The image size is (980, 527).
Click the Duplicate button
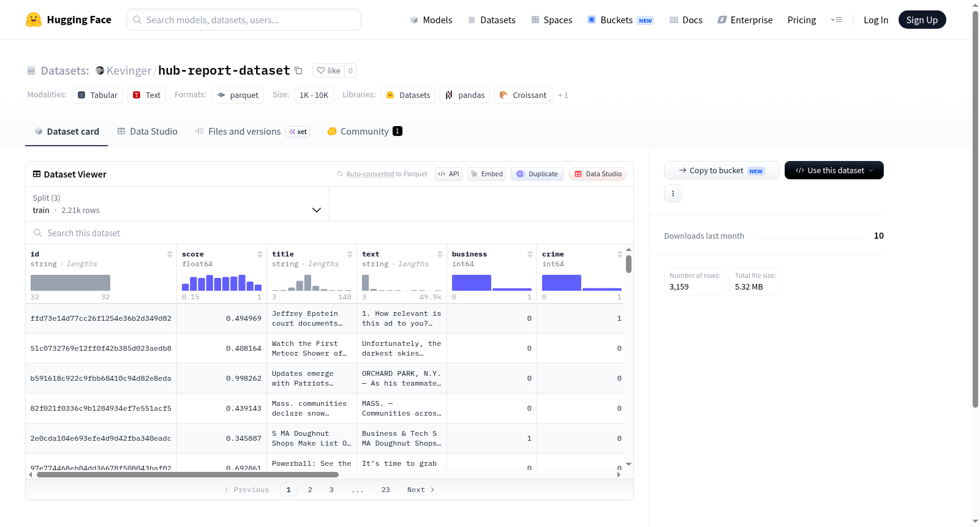pos(537,174)
